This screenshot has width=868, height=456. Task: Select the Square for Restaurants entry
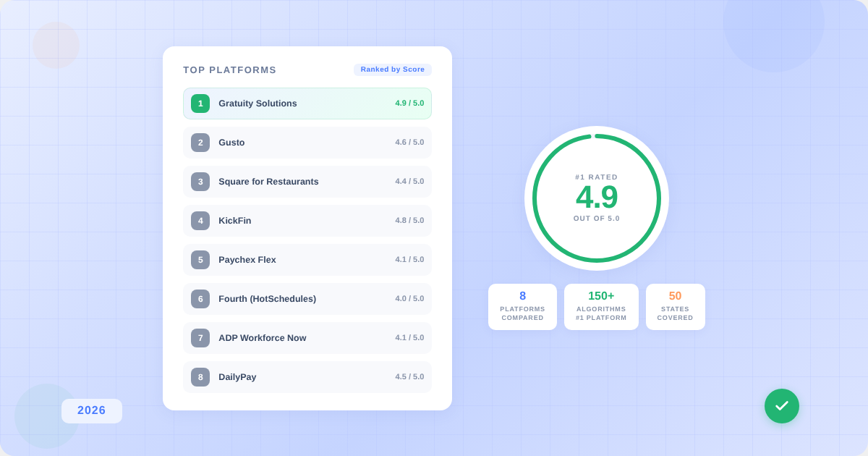[x=268, y=182]
